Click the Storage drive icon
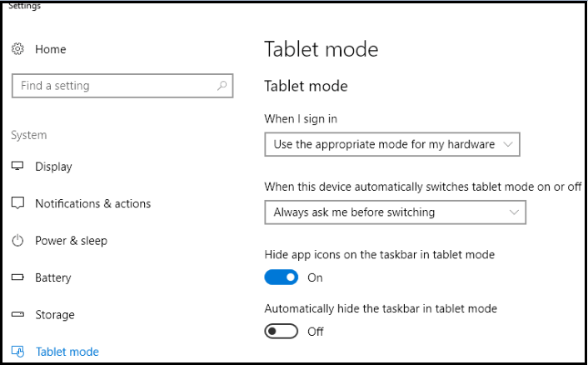This screenshot has width=588, height=365. point(17,314)
